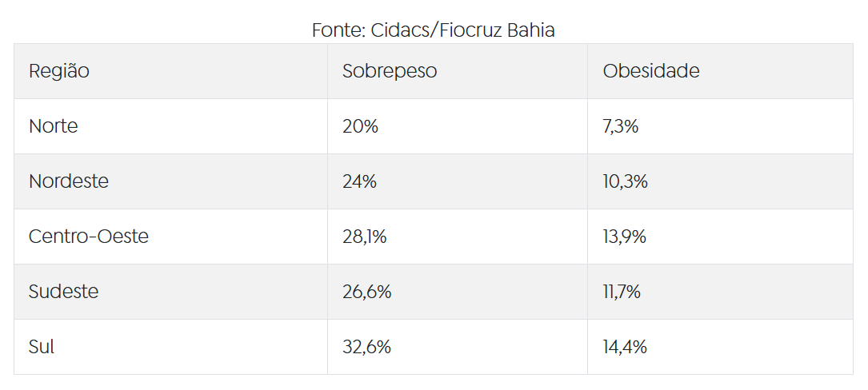Select the 26,6% cell for Sudeste

coord(367,292)
